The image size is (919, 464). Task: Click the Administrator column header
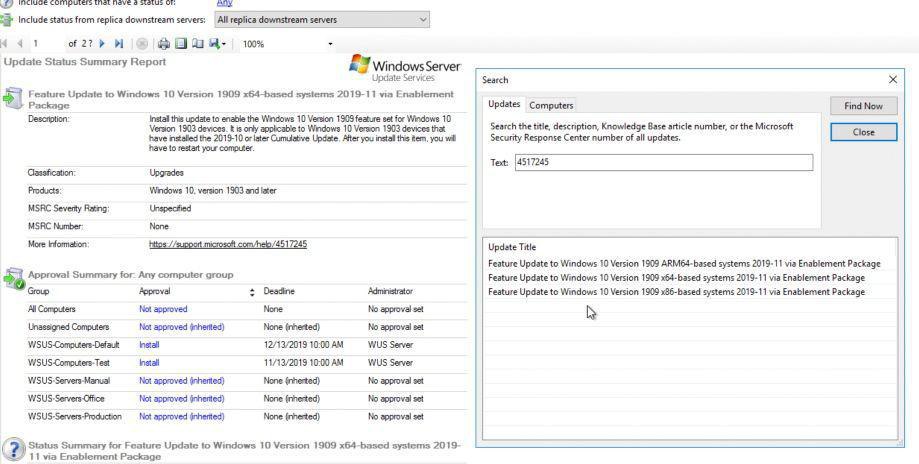390,291
